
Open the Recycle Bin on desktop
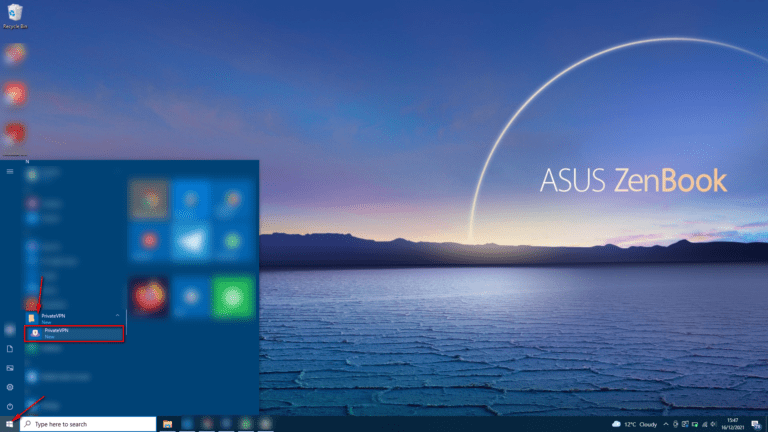[x=14, y=13]
